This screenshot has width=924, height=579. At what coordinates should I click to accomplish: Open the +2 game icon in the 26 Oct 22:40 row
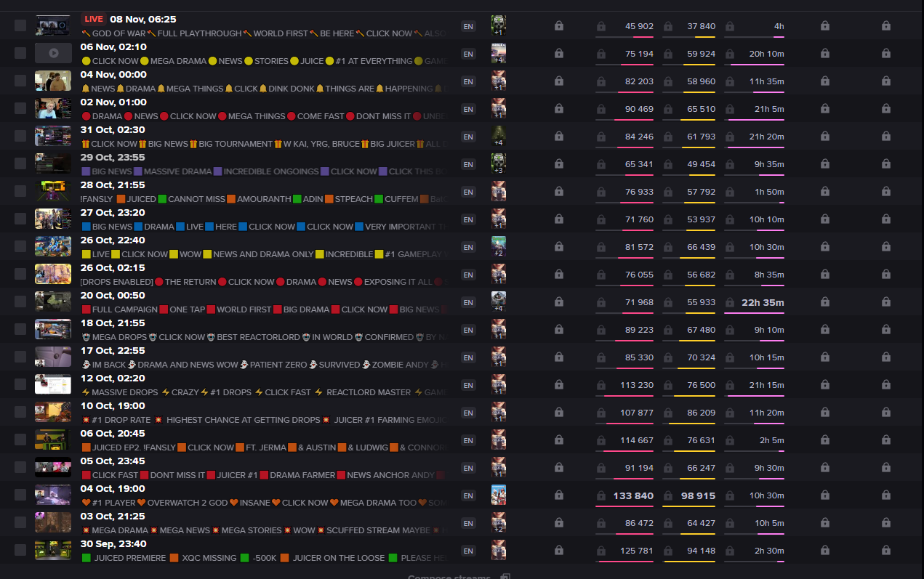[x=498, y=246]
